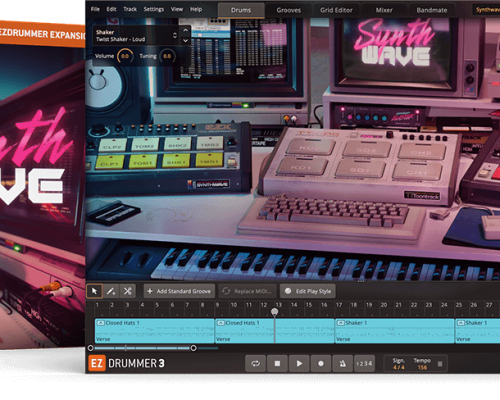The width and height of the screenshot is (500, 400).
Task: Select the arrow pointer tool
Action: click(x=94, y=291)
